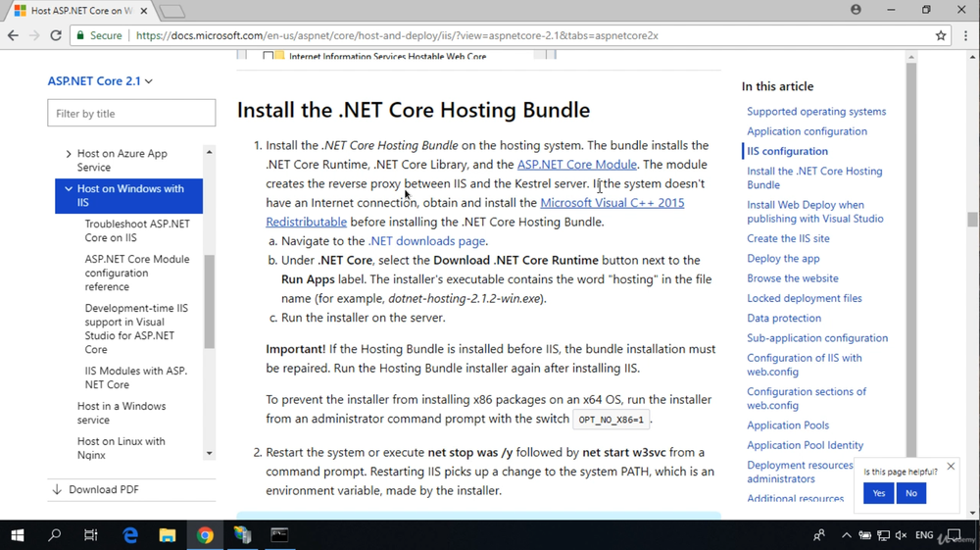Open the network tray icon
The image size is (980, 550).
tap(883, 535)
